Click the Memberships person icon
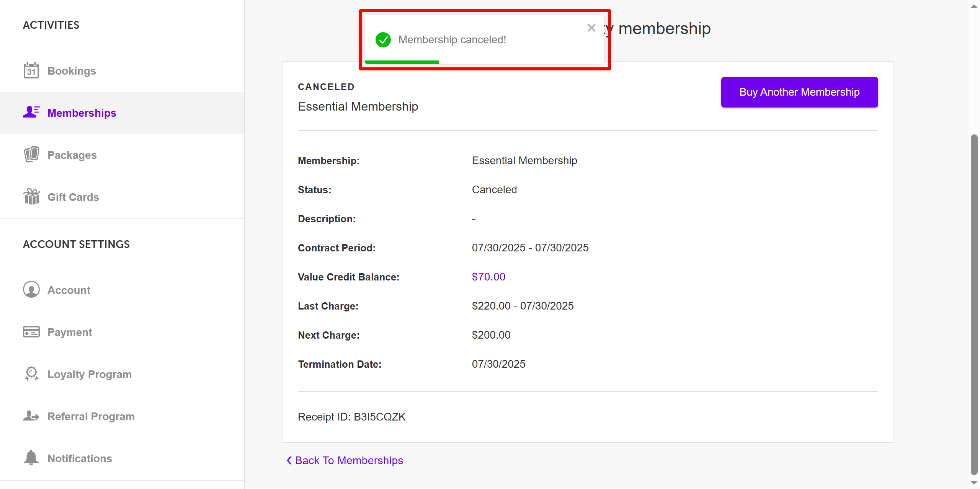The height and width of the screenshot is (489, 980). [31, 112]
